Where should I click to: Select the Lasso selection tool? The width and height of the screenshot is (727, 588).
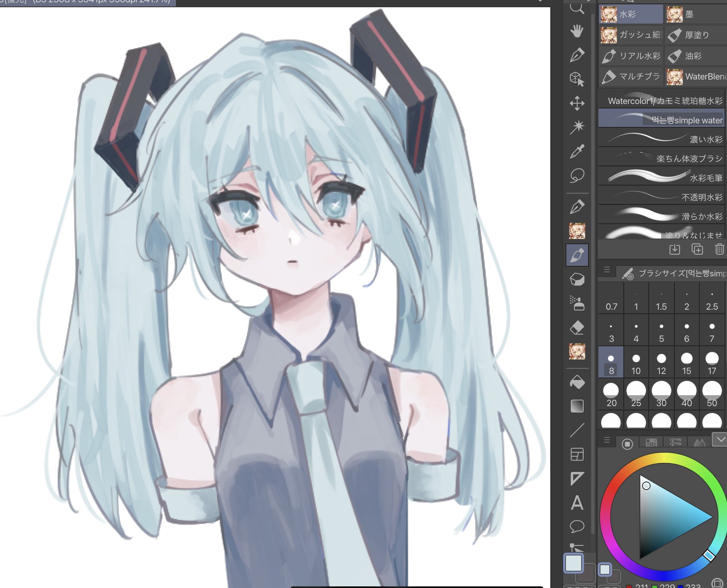pyautogui.click(x=577, y=176)
